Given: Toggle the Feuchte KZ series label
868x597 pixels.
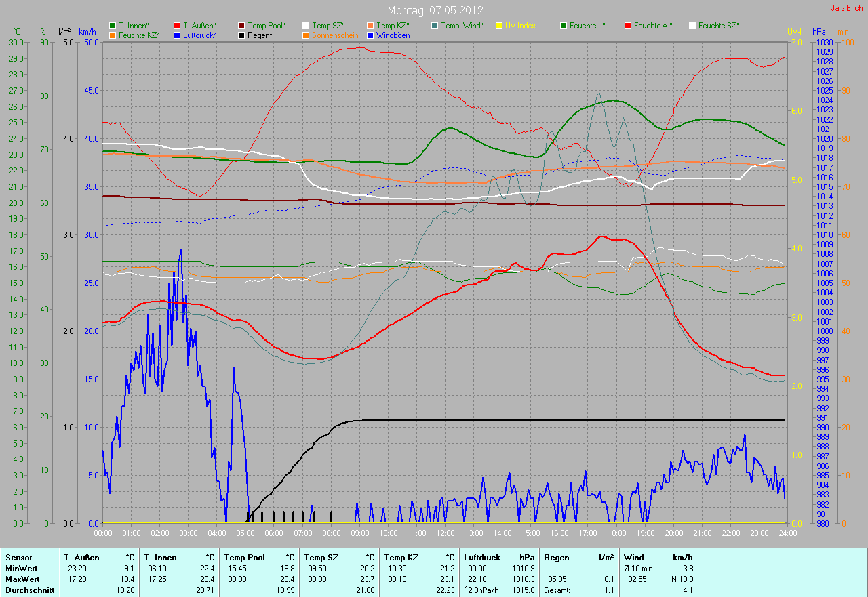Looking at the screenshot, I should tap(139, 35).
